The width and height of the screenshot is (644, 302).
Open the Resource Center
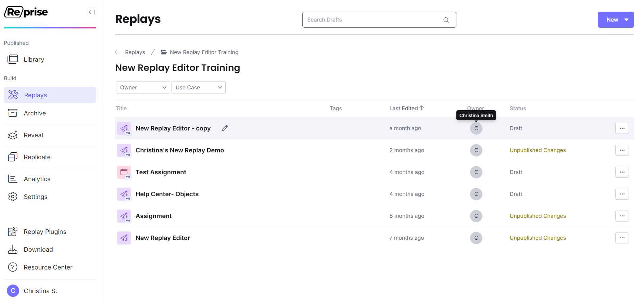(50, 267)
